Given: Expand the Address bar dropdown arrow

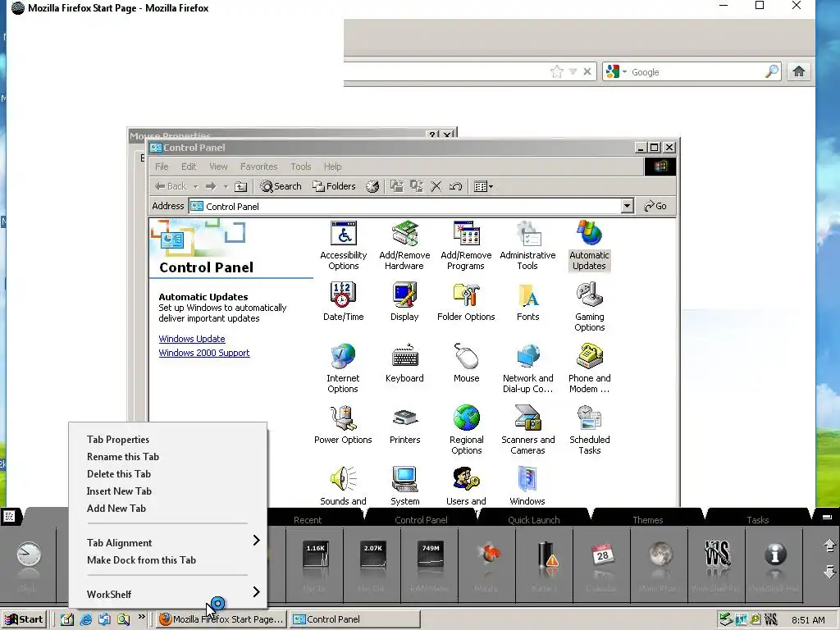Looking at the screenshot, I should point(627,206).
